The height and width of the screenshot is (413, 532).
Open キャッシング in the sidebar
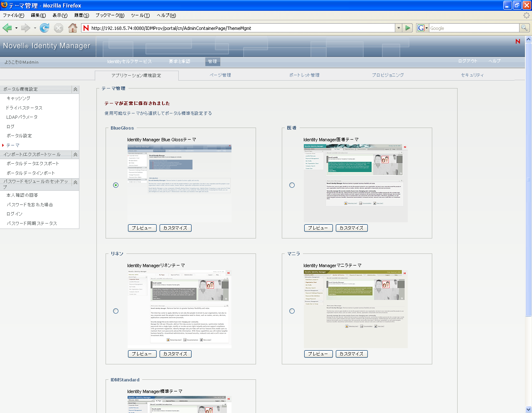[18, 98]
